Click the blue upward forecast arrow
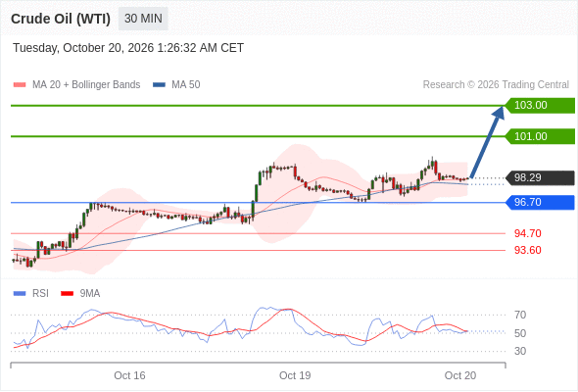The image size is (578, 392). [487, 141]
